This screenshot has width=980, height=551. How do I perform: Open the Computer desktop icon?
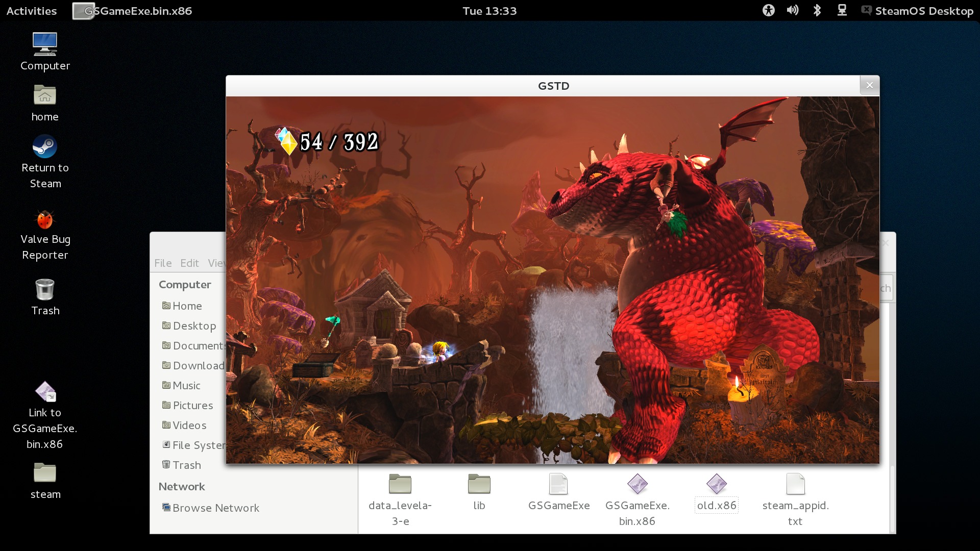(x=45, y=51)
